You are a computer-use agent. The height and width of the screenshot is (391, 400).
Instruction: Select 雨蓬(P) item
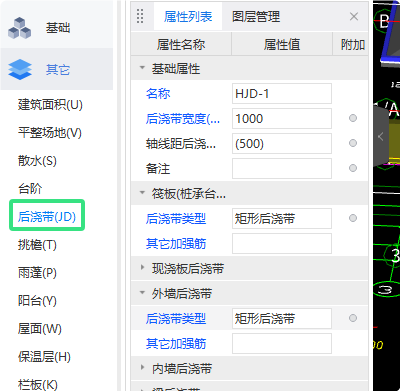[37, 273]
